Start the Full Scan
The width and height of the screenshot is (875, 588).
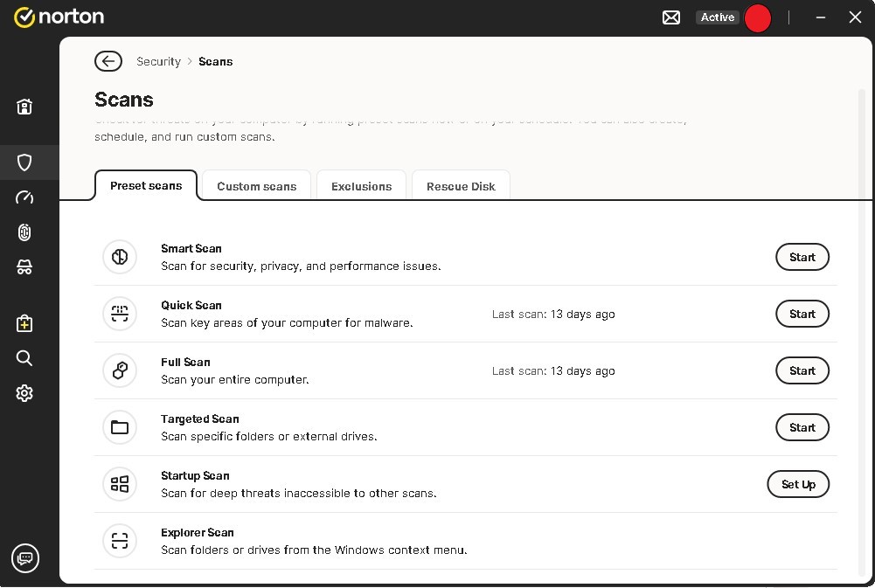coord(802,370)
